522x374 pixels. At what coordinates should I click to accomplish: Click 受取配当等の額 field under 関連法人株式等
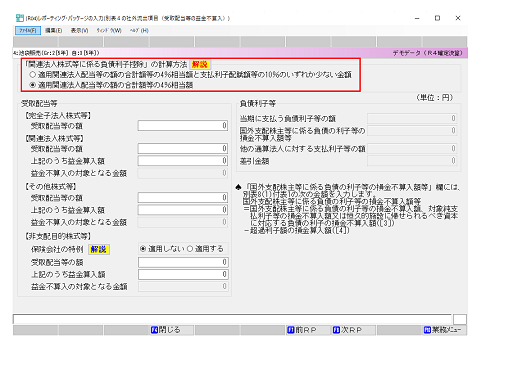(183, 148)
